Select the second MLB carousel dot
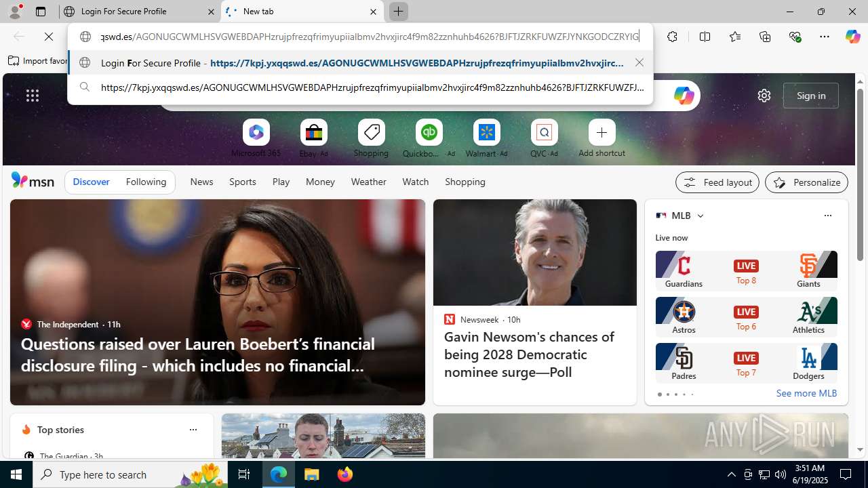This screenshot has height=488, width=868. [x=667, y=394]
